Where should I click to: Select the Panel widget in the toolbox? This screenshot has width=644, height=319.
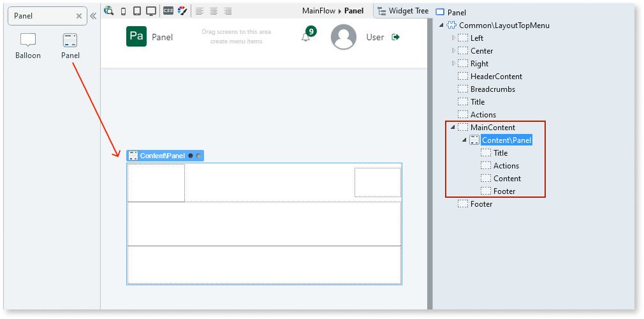tap(70, 45)
